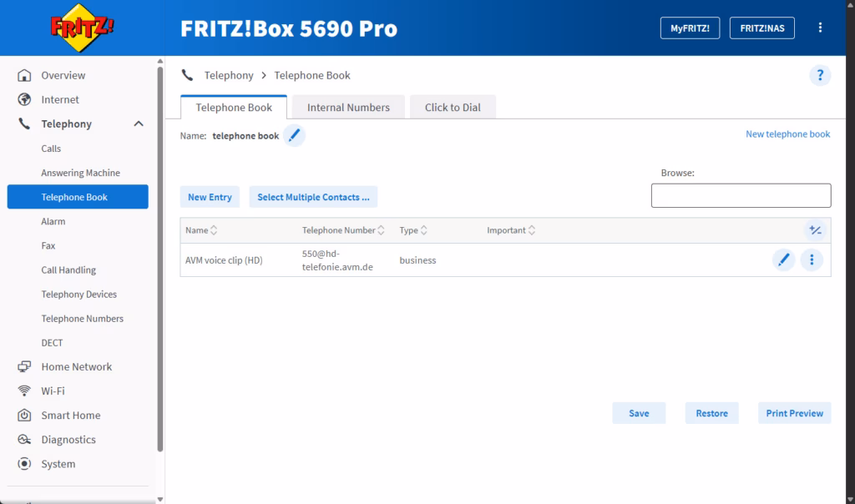855x504 pixels.
Task: Switch to the Click to Dial tab
Action: 453,108
